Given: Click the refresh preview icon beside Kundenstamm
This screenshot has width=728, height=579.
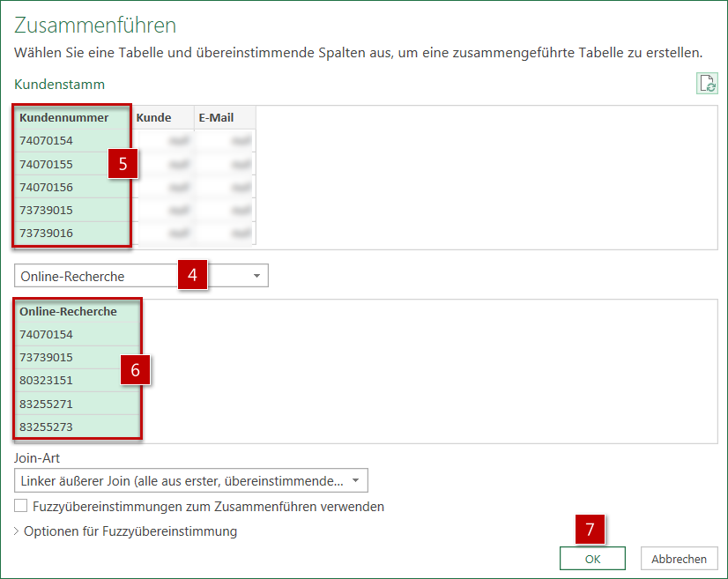Looking at the screenshot, I should (x=707, y=84).
